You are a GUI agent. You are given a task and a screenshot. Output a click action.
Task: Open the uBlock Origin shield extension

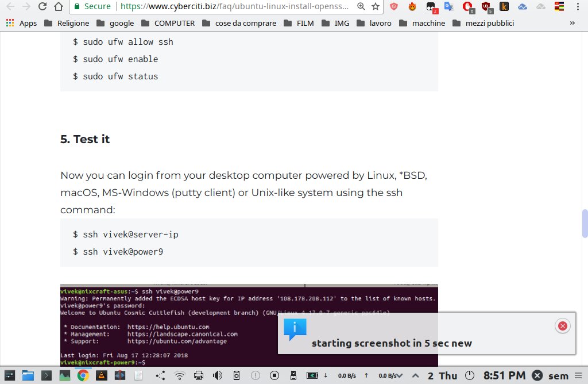(487, 7)
